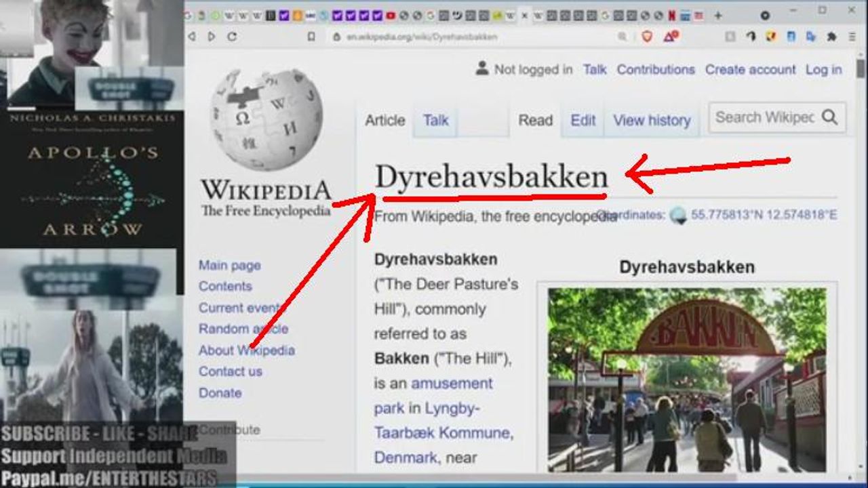The height and width of the screenshot is (488, 868).
Task: Click the Wikipedia search magnifier icon
Action: (x=830, y=117)
